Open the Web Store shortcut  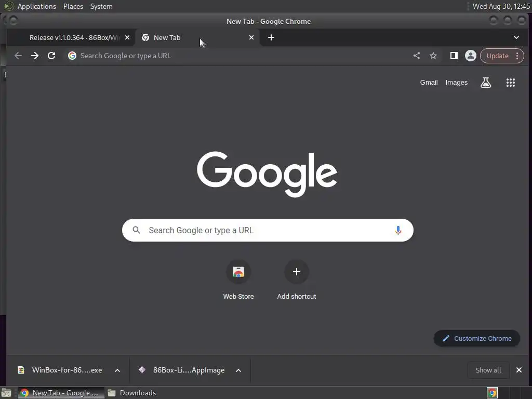238,280
